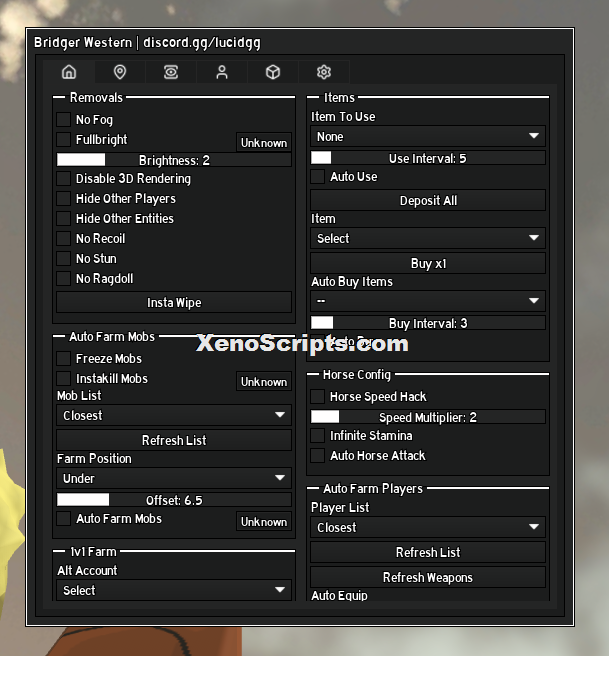Open the Item To Use dropdown
Image resolution: width=609 pixels, height=686 pixels.
428,136
